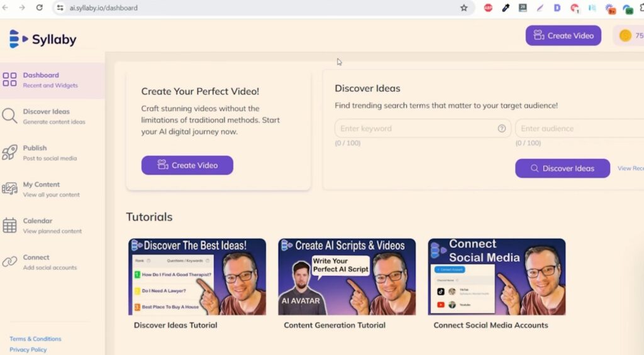Open Dashboard via its grid icon
Viewport: 644px width, 355px height.
coord(9,79)
